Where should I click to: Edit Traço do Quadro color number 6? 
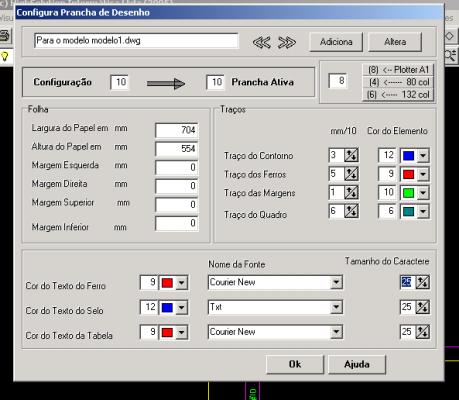click(x=387, y=211)
